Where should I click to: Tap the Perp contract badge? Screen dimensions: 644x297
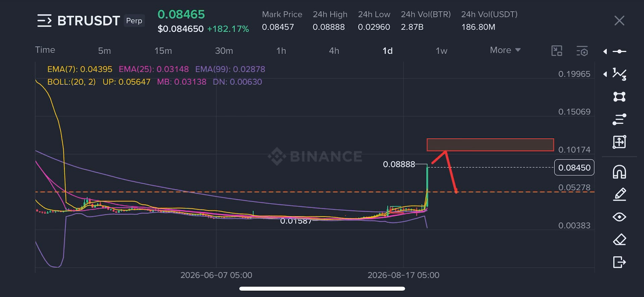[x=134, y=21]
